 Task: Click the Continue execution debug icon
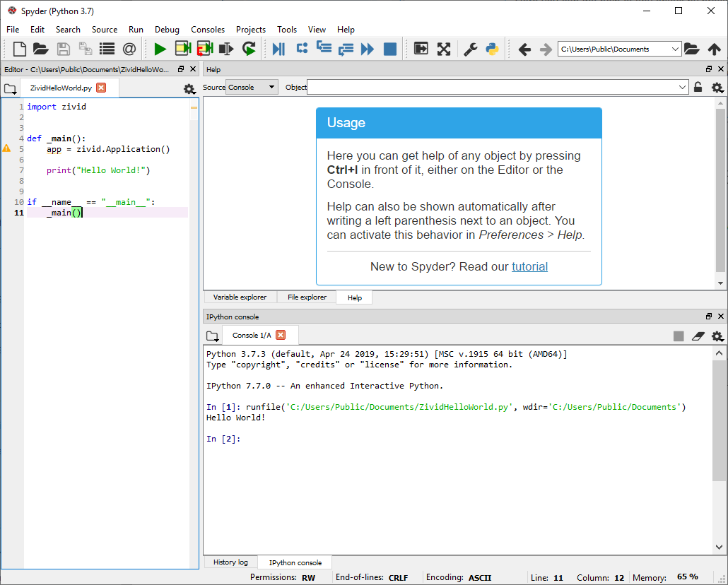(367, 49)
